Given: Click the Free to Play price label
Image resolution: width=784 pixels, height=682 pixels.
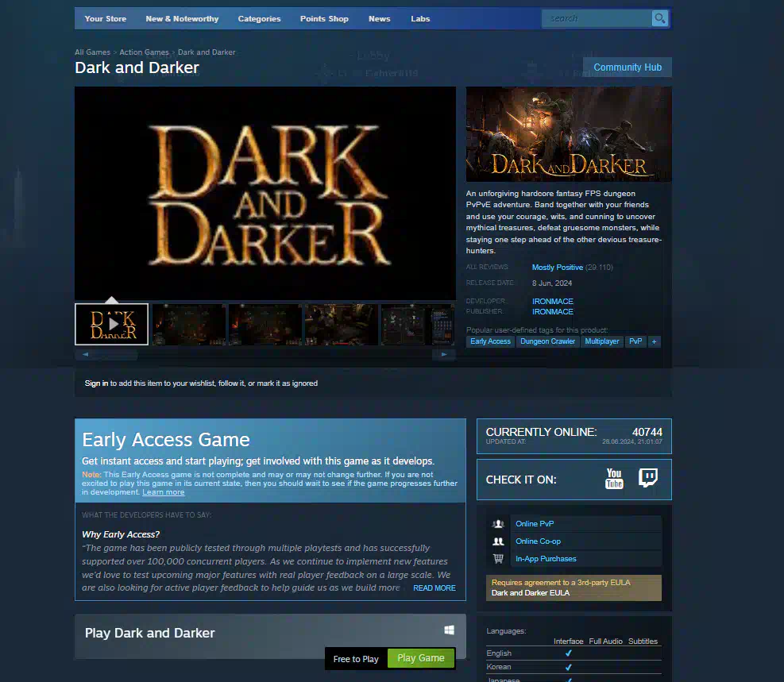Looking at the screenshot, I should 356,659.
